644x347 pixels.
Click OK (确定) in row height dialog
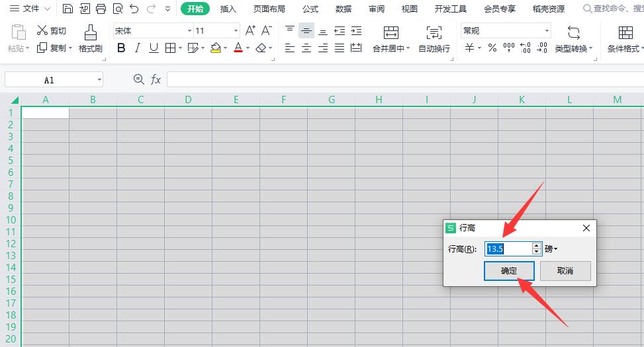tap(509, 271)
